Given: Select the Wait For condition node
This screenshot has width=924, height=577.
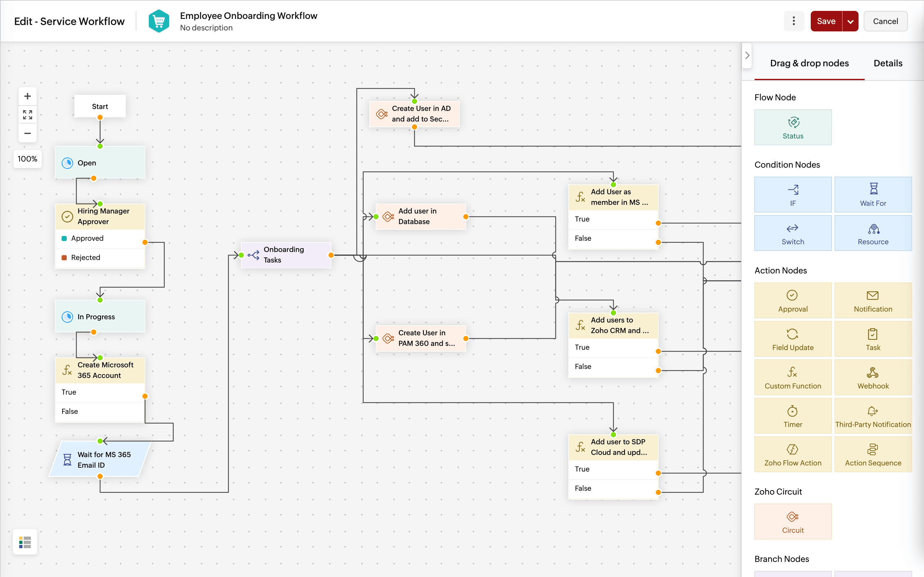Looking at the screenshot, I should (x=873, y=194).
